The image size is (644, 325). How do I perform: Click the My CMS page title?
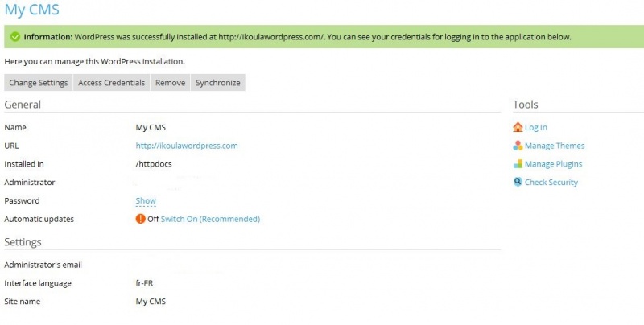tap(31, 10)
